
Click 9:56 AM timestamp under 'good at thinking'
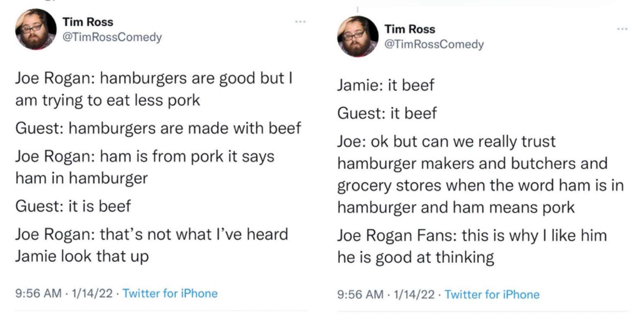(360, 294)
